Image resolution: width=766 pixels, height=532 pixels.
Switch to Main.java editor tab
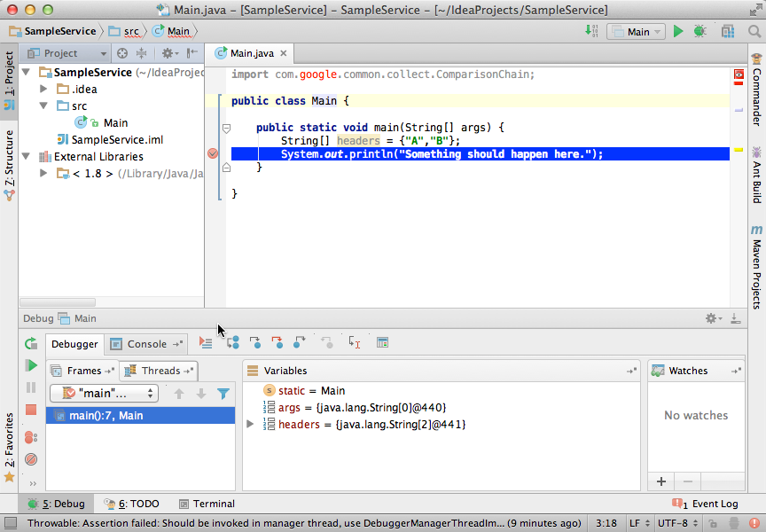(x=252, y=53)
